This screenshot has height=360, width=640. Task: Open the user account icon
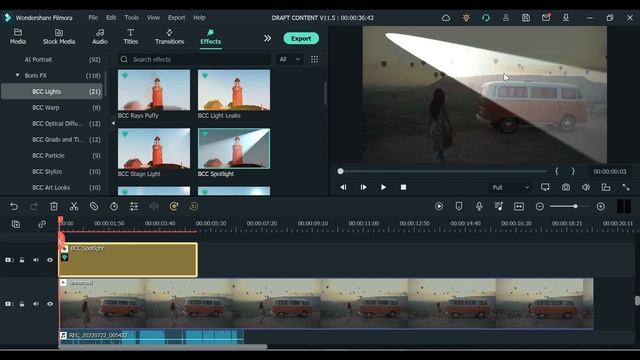tap(506, 18)
